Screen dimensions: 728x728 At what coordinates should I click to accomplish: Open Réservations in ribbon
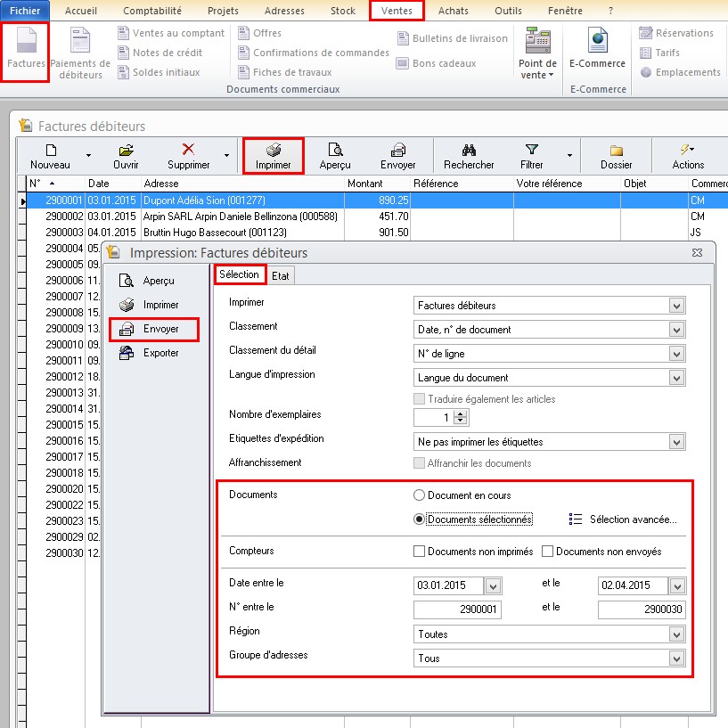(x=676, y=33)
